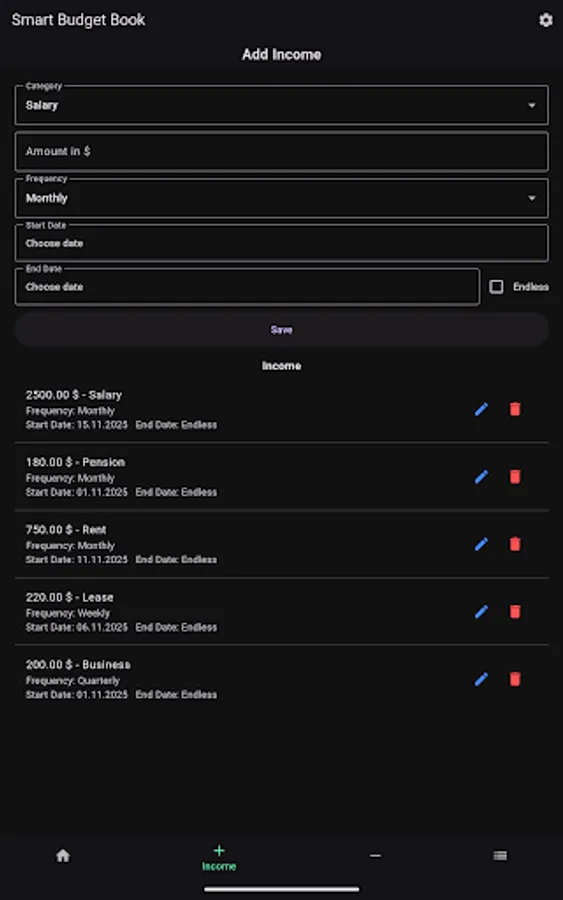This screenshot has width=563, height=900.
Task: Select the text "220.00 $ - Lease"
Action: pos(69,598)
